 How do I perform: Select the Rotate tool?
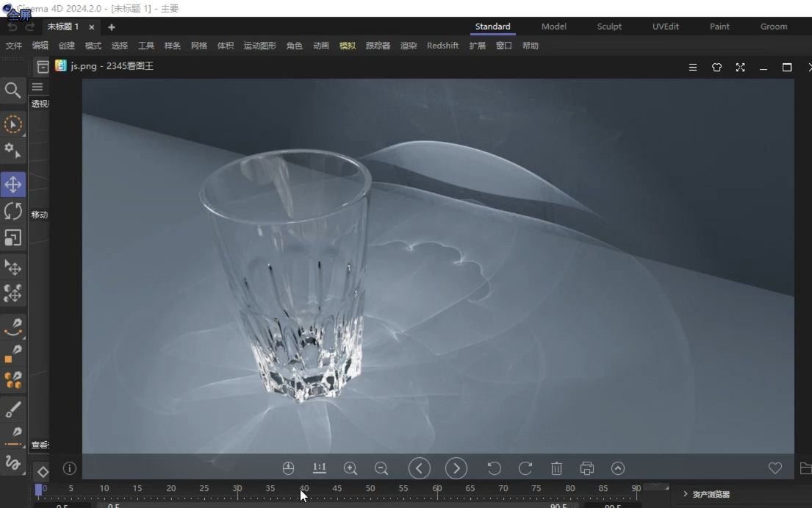click(x=13, y=211)
